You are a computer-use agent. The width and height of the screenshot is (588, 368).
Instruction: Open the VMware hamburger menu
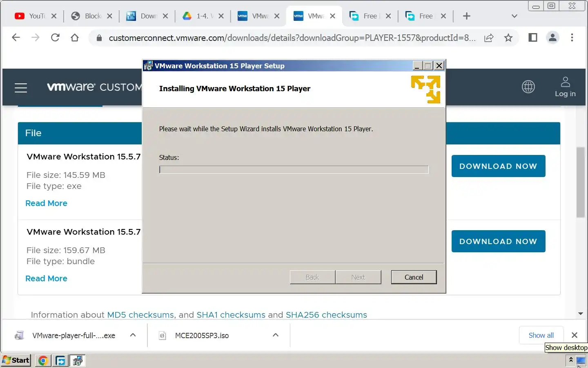point(21,88)
